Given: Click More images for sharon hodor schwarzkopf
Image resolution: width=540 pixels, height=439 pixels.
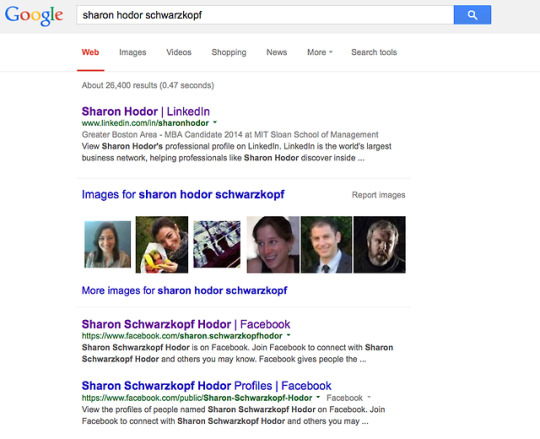Looking at the screenshot, I should pyautogui.click(x=184, y=291).
